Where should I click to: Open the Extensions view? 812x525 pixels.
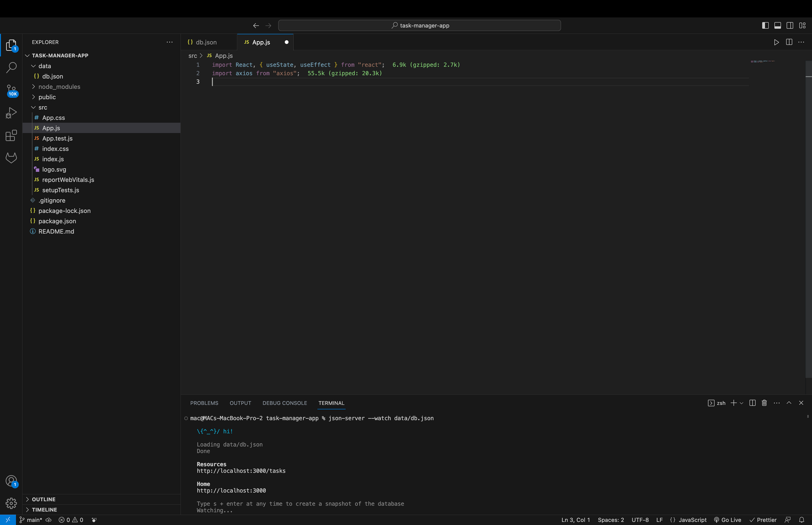11,135
